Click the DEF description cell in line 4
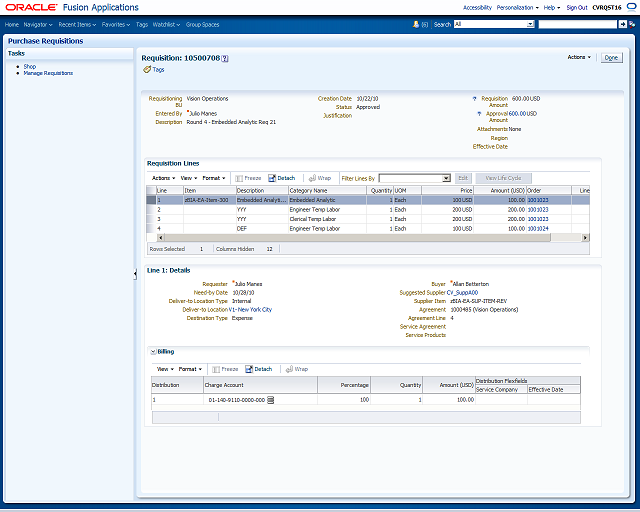The image size is (640, 512). point(262,229)
